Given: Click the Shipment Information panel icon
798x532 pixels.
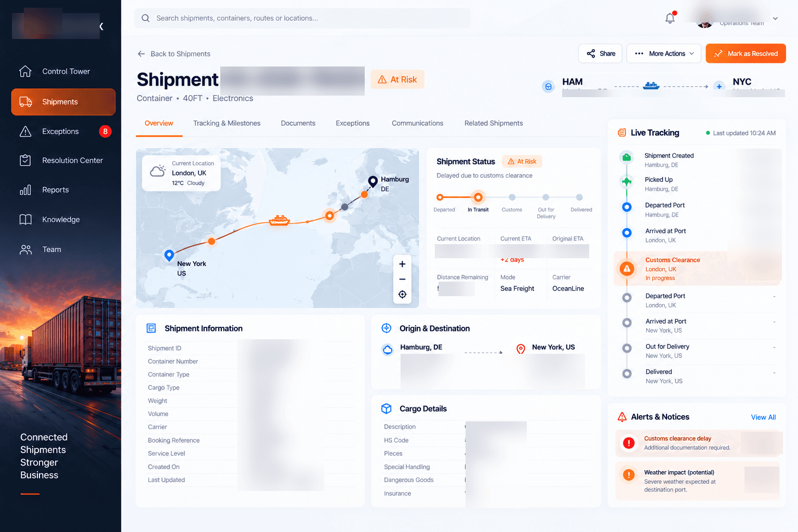Looking at the screenshot, I should click(151, 328).
